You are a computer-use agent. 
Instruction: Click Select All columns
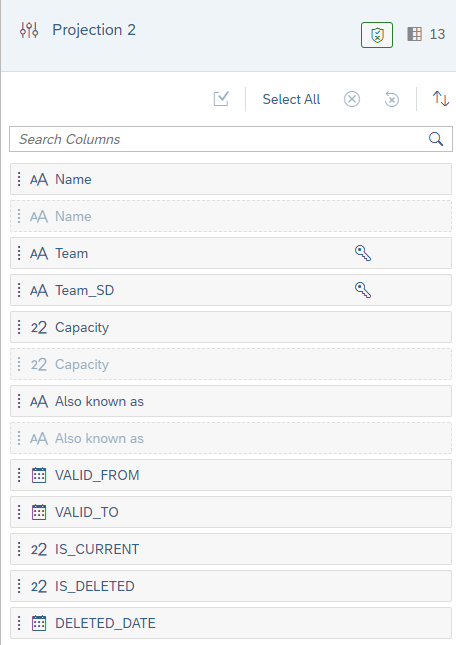291,99
